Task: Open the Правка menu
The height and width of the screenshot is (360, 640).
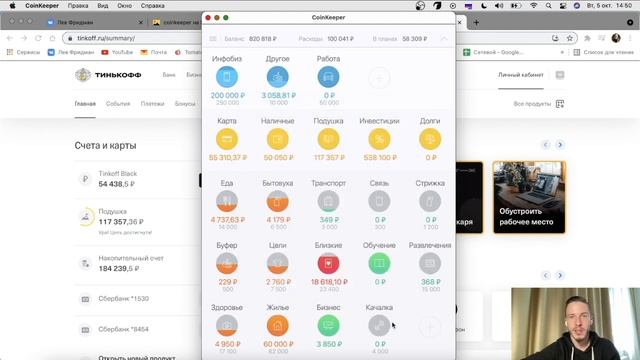Action: coord(78,6)
